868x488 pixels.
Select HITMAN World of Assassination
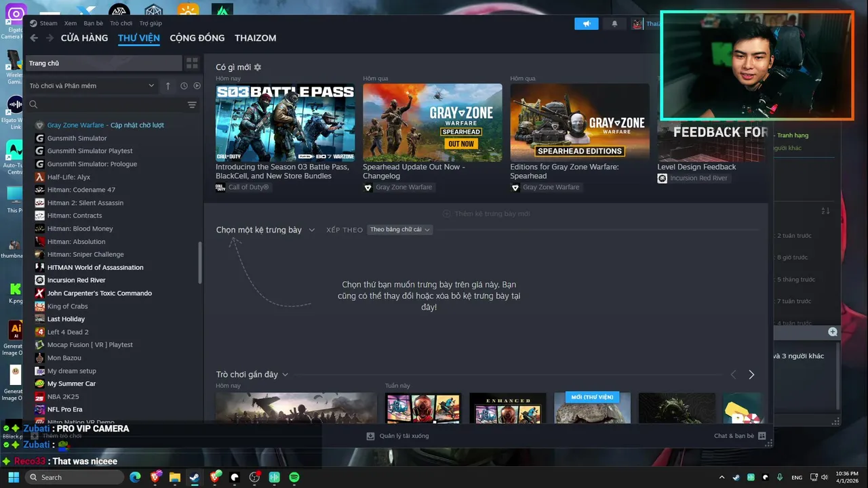95,267
